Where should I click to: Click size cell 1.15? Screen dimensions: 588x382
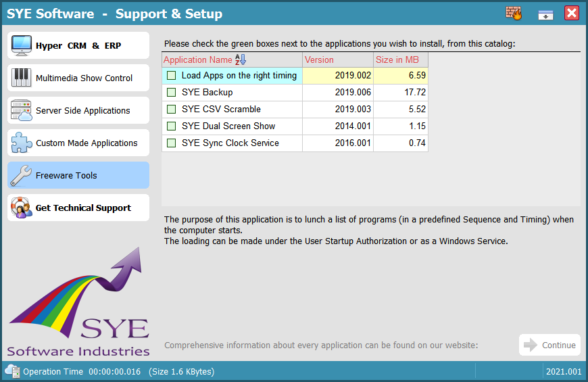tap(401, 126)
